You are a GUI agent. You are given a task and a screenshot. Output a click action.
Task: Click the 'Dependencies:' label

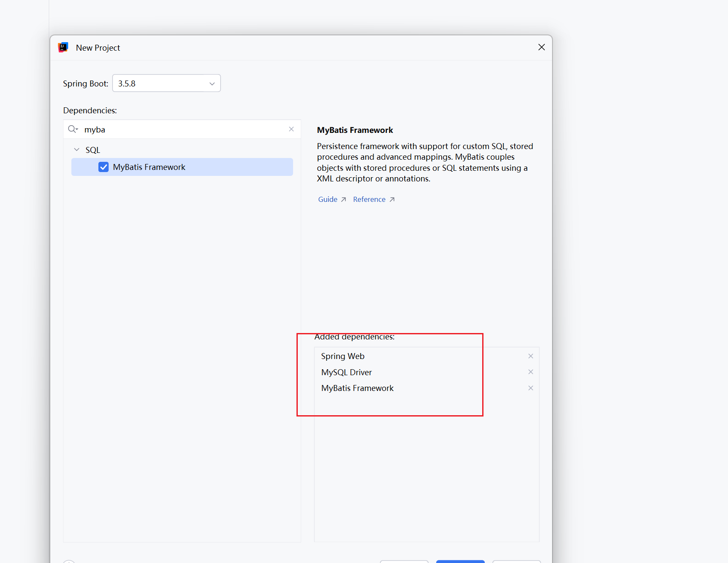click(x=90, y=110)
